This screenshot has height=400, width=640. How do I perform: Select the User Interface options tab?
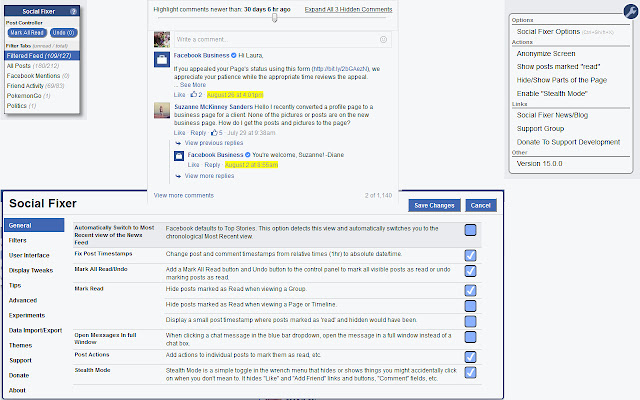pos(29,256)
